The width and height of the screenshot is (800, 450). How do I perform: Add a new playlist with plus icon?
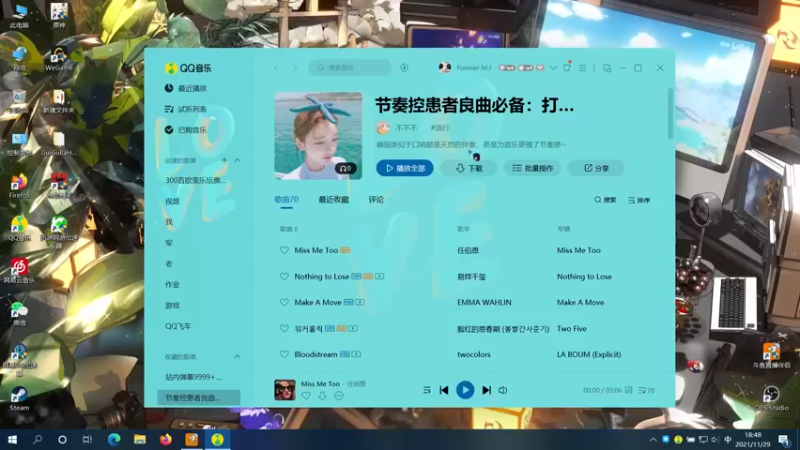click(224, 160)
